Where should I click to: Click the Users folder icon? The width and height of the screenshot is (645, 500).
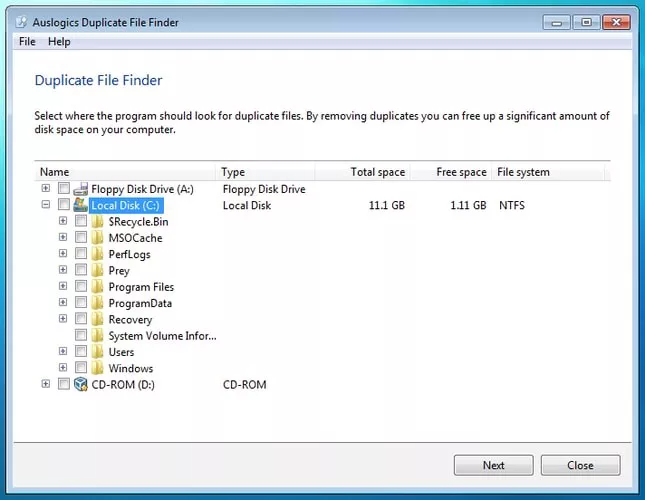(98, 352)
